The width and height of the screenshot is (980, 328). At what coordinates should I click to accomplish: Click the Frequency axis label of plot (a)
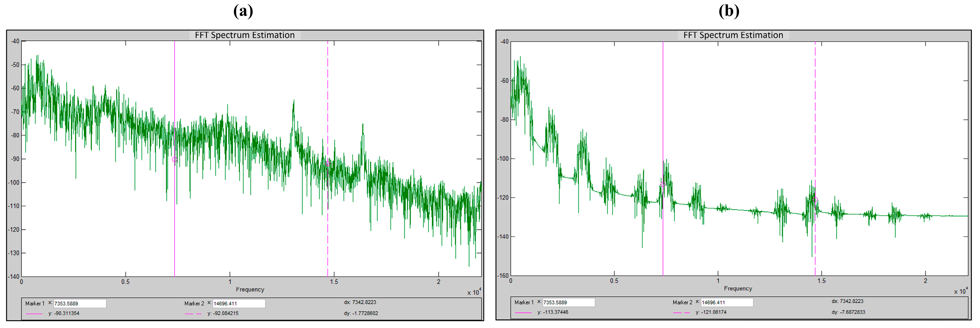(x=250, y=289)
